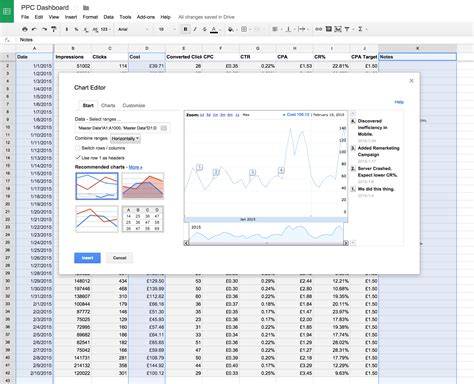474x384 pixels.
Task: Click the text color A icon
Action: (214, 30)
